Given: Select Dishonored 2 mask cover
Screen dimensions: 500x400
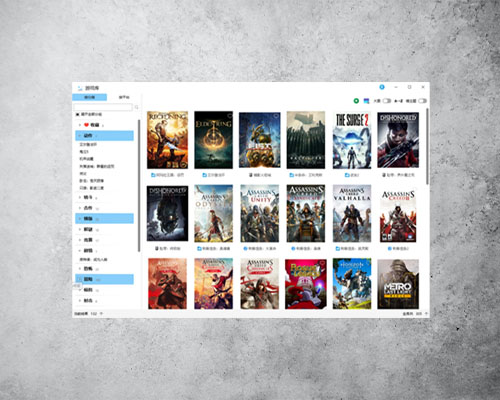Looking at the screenshot, I should point(167,213).
